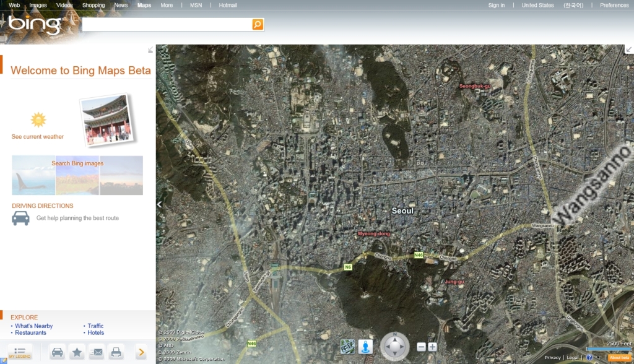The height and width of the screenshot is (364, 634).
Task: Open Traffic link
Action: (95, 326)
